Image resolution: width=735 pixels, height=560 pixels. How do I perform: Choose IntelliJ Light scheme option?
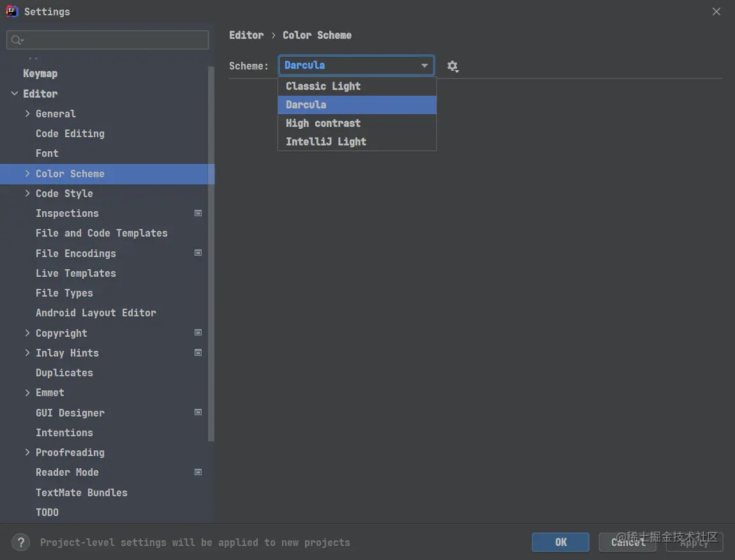coord(357,142)
